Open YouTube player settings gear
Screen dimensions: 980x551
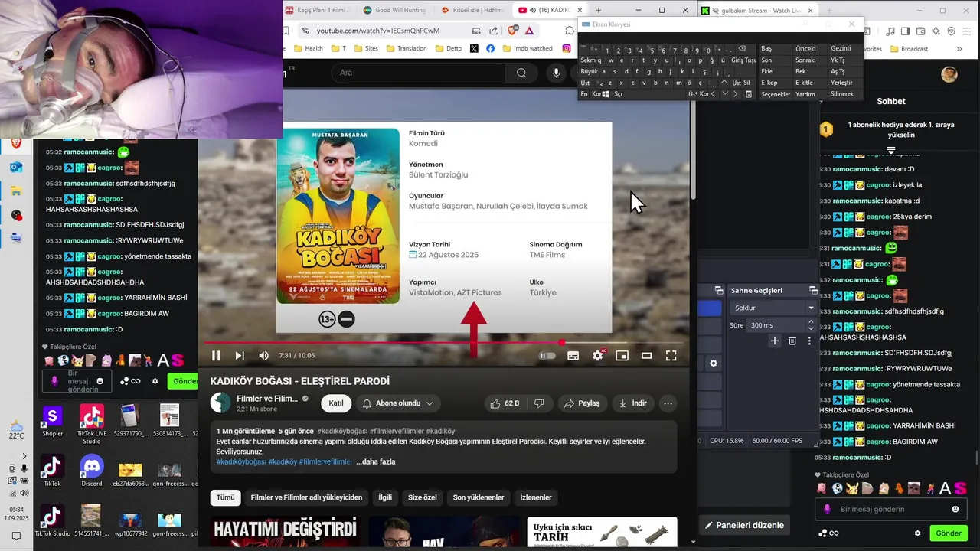point(598,355)
